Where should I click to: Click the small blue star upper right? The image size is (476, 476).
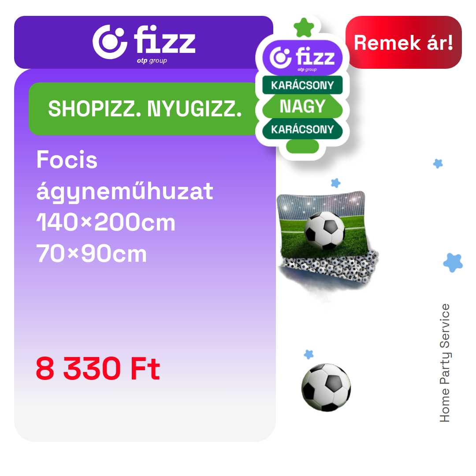438,164
